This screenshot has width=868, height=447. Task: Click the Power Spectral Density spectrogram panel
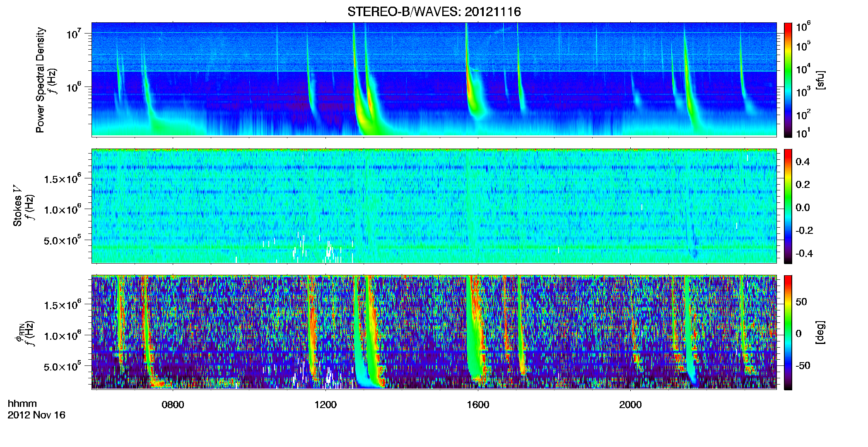coord(434,79)
